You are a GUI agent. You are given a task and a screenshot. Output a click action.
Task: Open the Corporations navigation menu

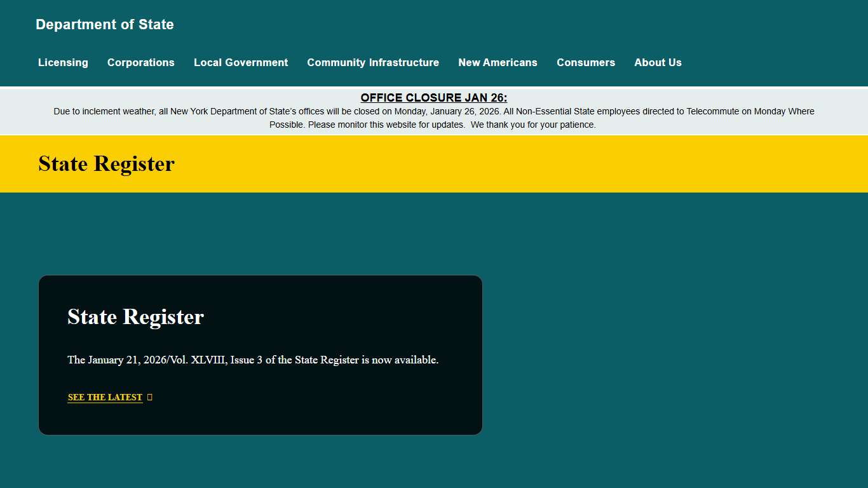(x=141, y=62)
